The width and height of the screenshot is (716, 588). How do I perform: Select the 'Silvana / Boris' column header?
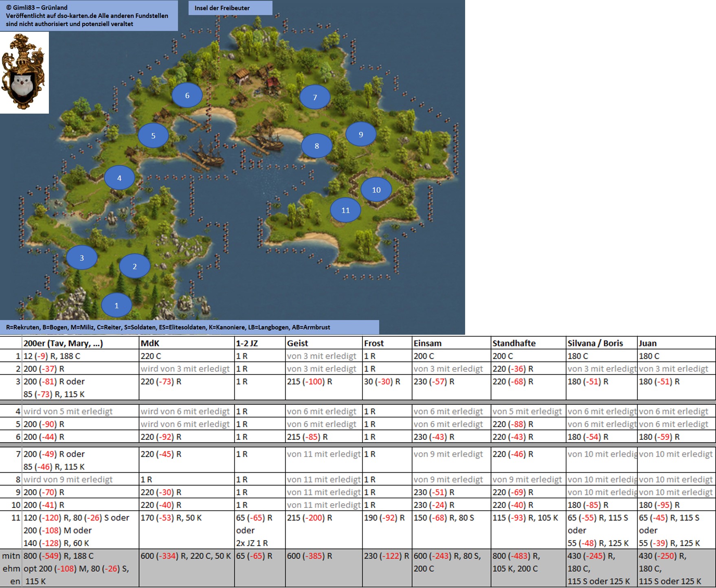(x=595, y=343)
